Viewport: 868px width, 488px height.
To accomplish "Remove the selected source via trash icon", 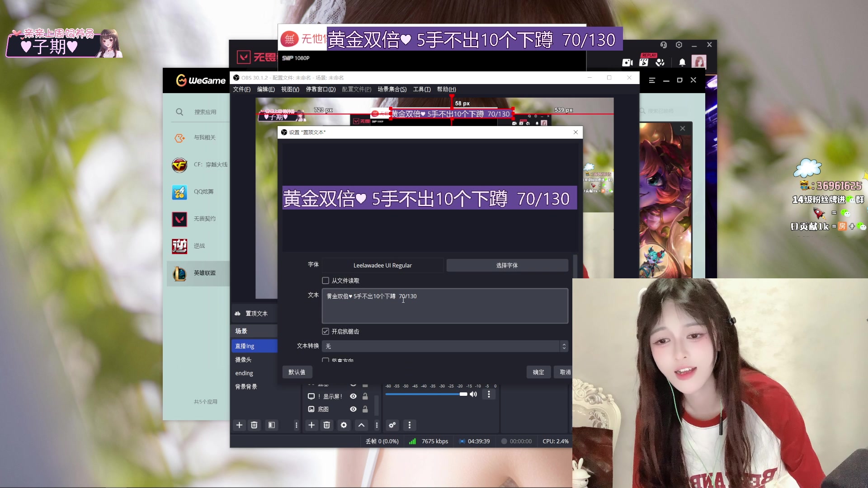I will (x=327, y=425).
